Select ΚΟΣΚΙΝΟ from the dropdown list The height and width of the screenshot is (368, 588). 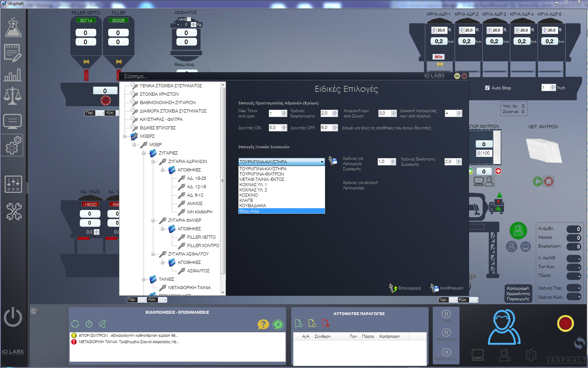[x=248, y=195]
